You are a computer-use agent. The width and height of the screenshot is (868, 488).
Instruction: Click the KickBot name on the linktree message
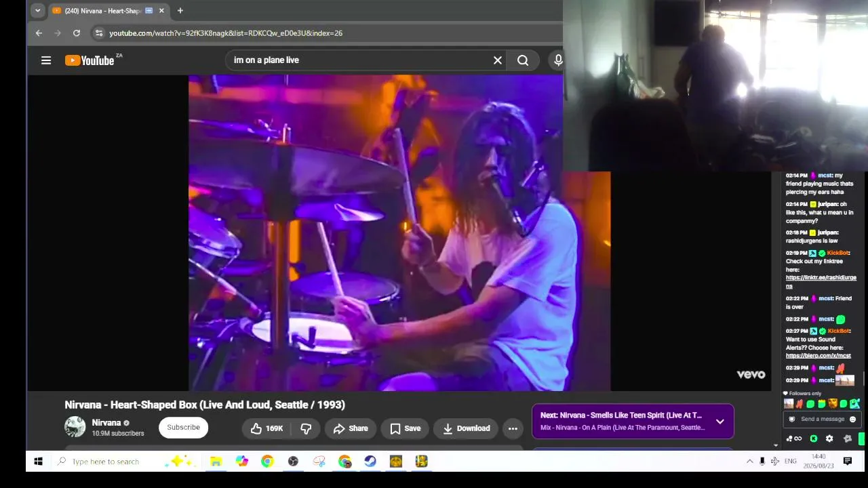tap(837, 253)
